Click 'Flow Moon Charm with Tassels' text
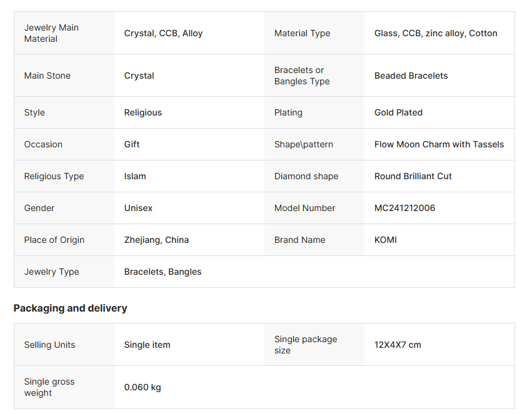532x414 pixels. pyautogui.click(x=439, y=144)
